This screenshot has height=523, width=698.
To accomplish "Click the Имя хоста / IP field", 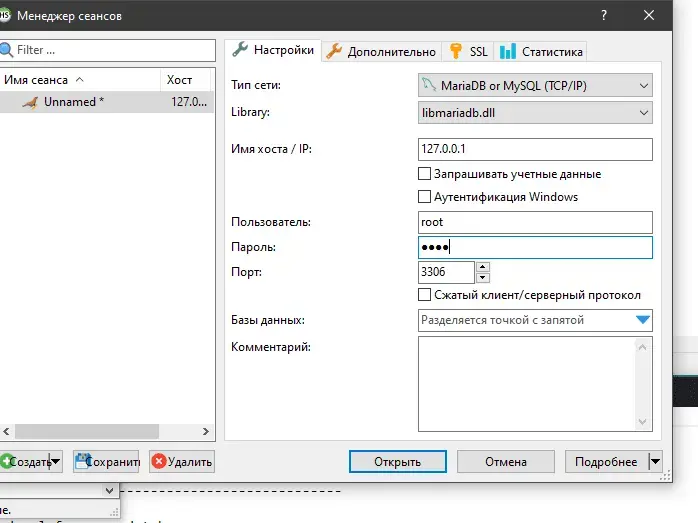I will 535,149.
